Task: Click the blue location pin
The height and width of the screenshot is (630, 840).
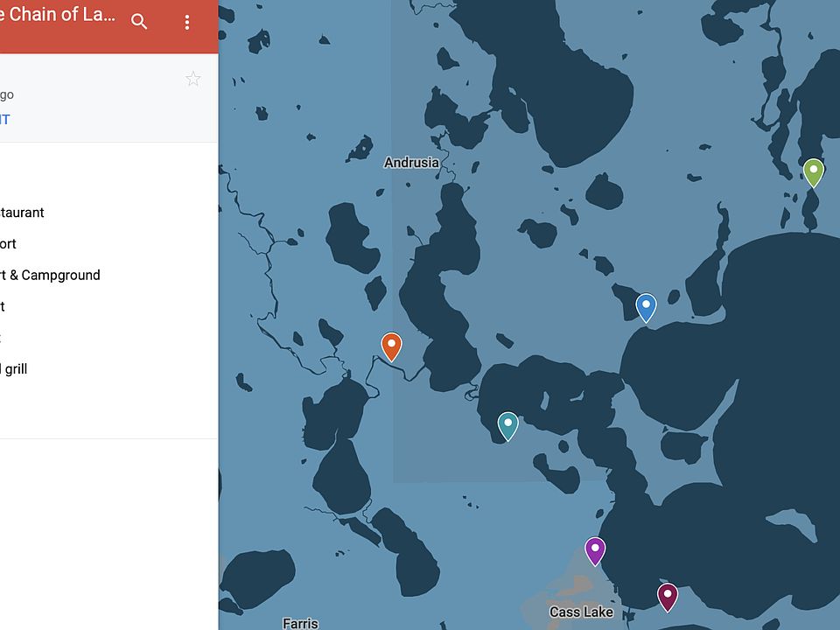Action: (646, 306)
